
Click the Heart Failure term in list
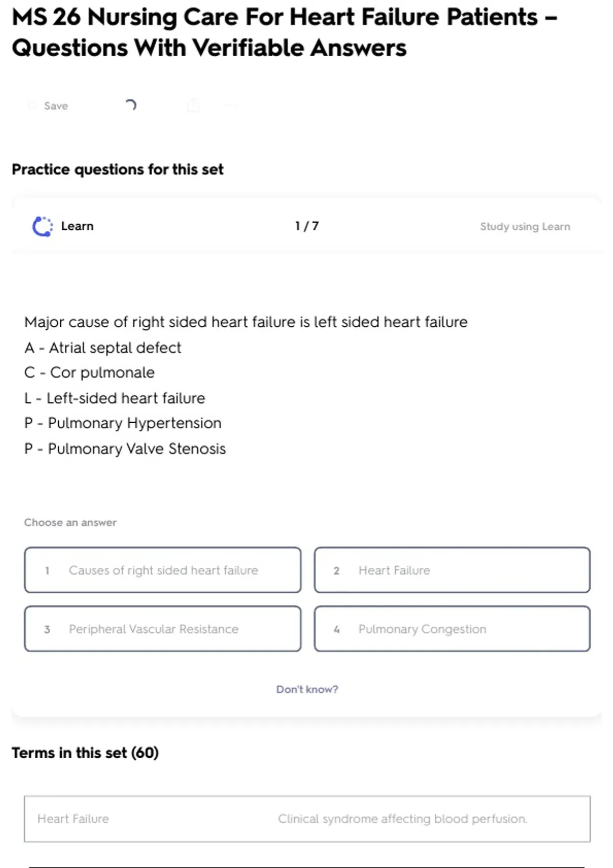(x=73, y=818)
